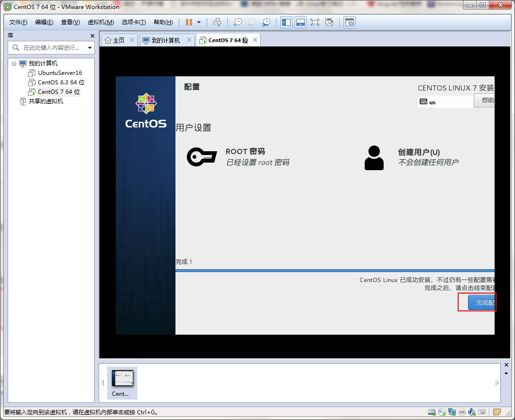
Task: Close the 我的计算机 tab
Action: (189, 40)
